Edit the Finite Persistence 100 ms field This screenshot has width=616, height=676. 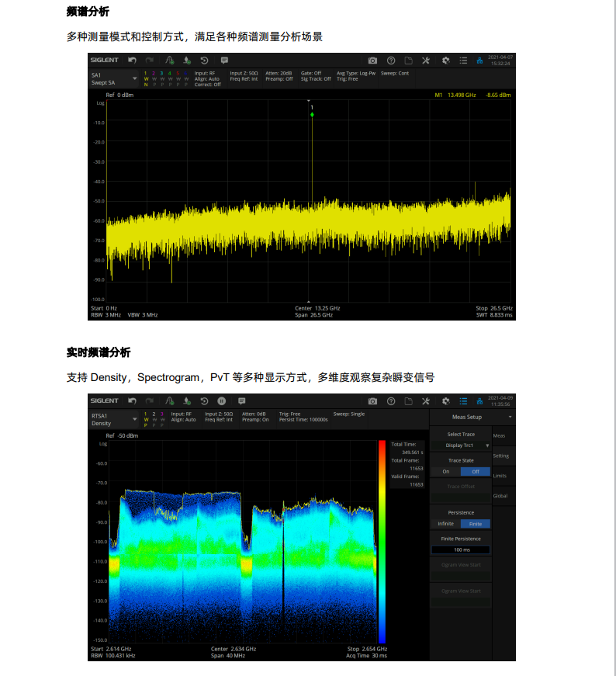461,549
